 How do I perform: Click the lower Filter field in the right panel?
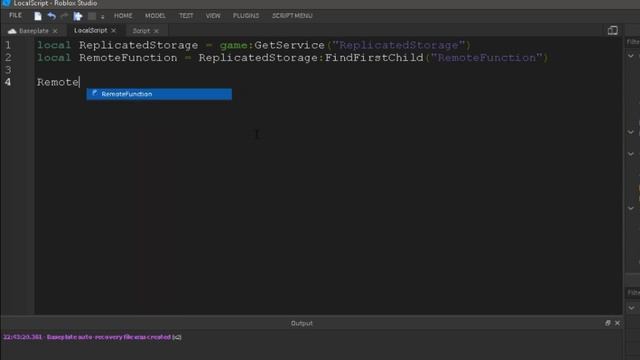coord(633,293)
